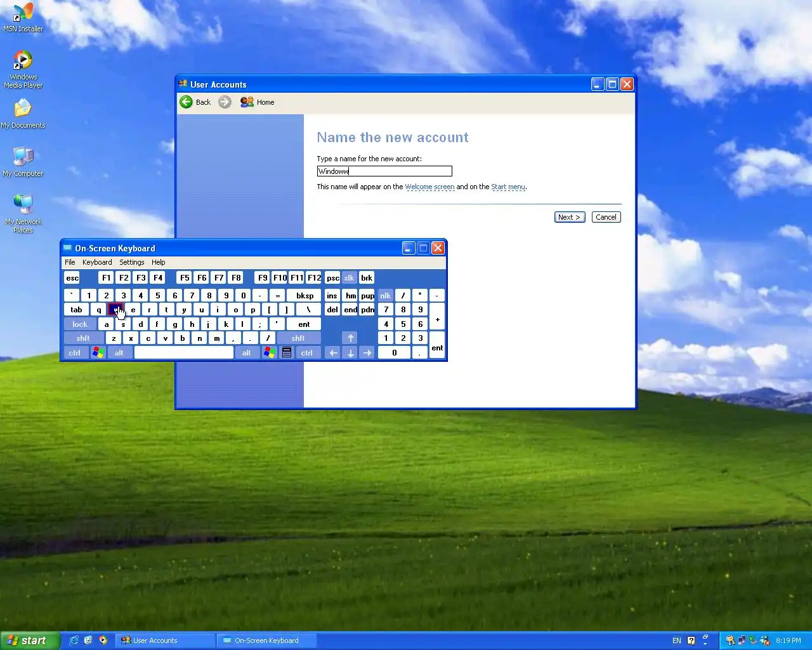The height and width of the screenshot is (650, 812).
Task: Tap the psc print screen key
Action: tap(332, 278)
